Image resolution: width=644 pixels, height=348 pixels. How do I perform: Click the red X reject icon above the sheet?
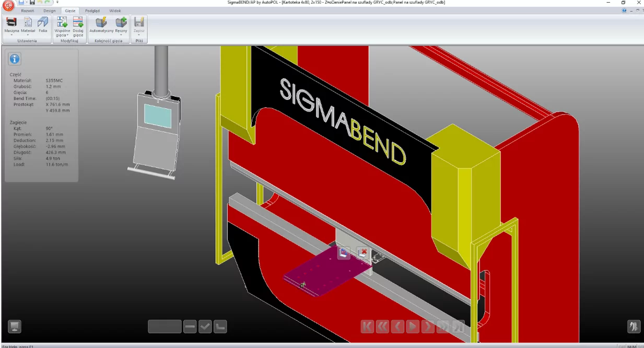click(363, 252)
